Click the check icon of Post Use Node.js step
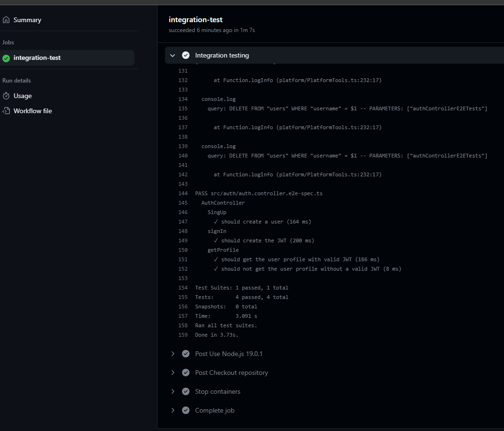The width and height of the screenshot is (504, 431). (186, 354)
